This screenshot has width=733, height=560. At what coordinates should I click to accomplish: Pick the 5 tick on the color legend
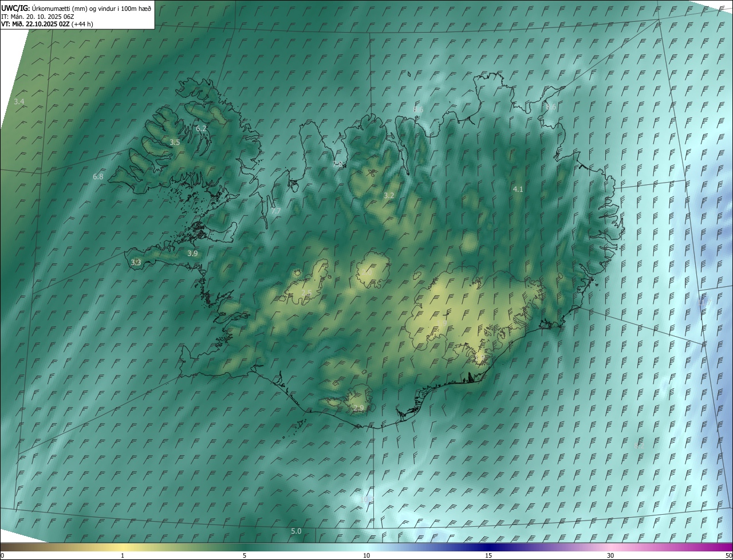tap(245, 555)
